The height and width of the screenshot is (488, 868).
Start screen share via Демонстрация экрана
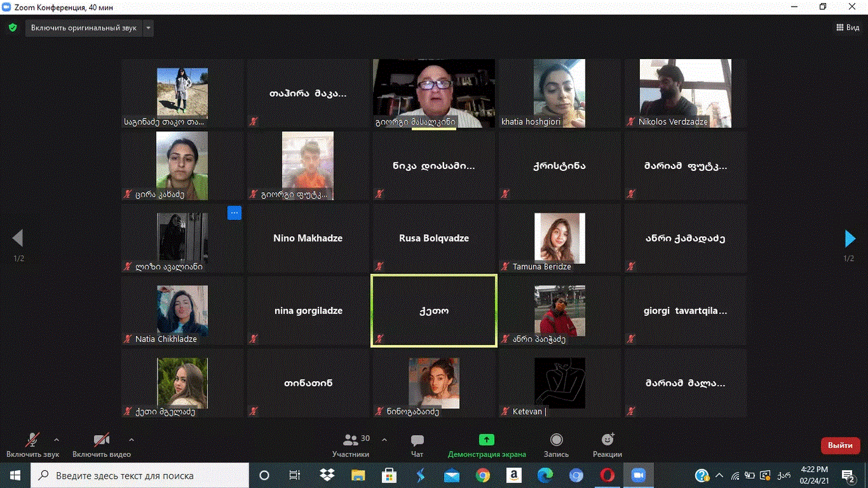point(486,440)
